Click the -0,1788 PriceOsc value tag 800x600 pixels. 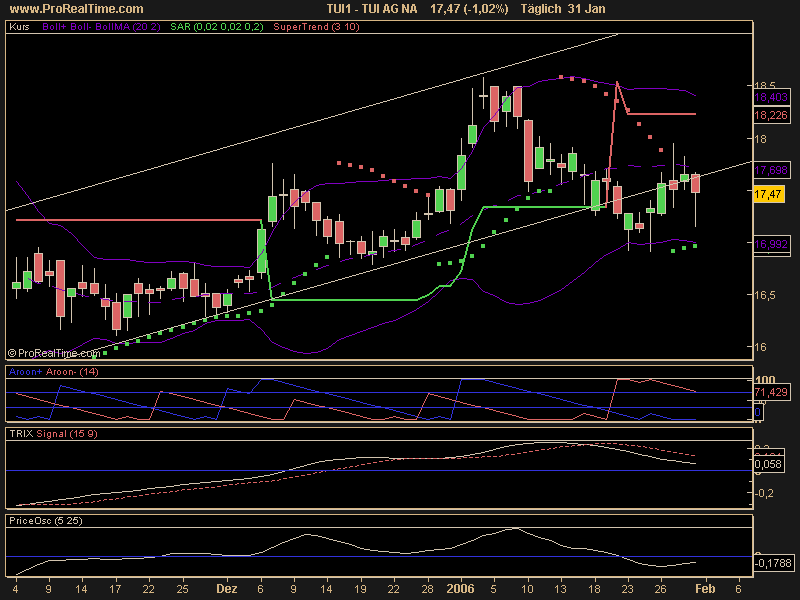(773, 563)
